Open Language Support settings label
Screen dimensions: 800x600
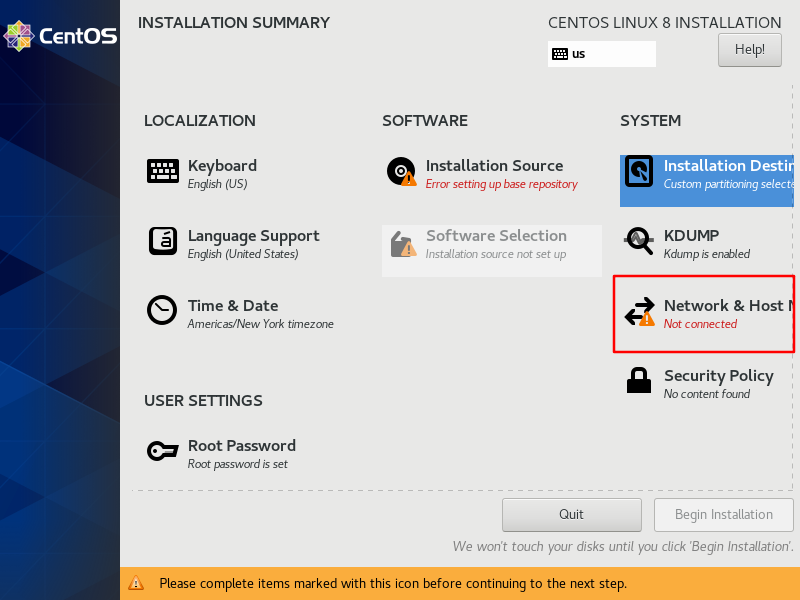pyautogui.click(x=254, y=236)
